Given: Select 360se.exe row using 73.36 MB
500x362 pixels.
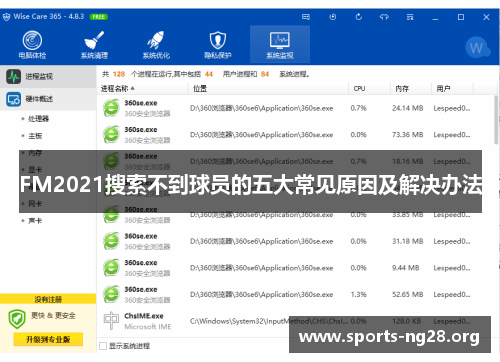Looking at the screenshot, I should coord(296,135).
